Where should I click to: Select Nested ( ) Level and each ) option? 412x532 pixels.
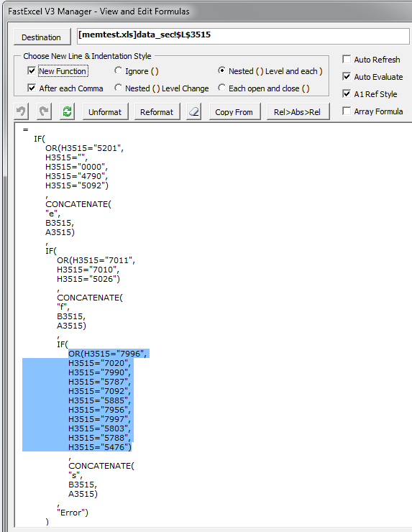221,70
